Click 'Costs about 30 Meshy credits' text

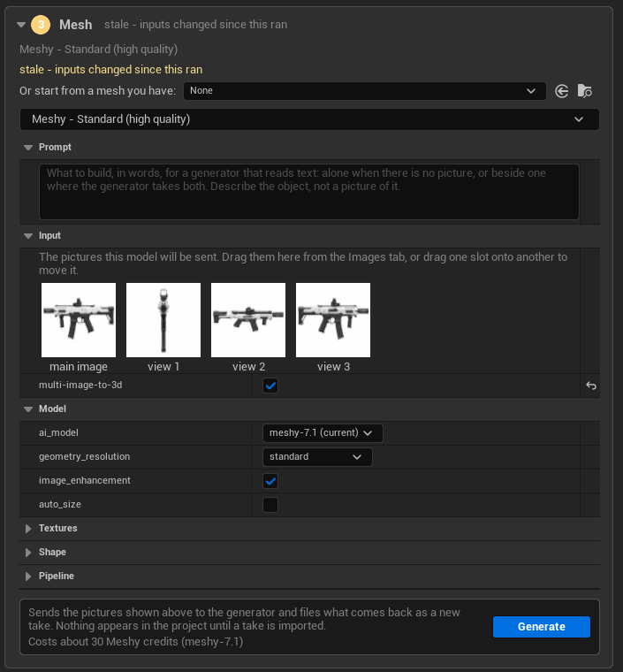coord(136,642)
